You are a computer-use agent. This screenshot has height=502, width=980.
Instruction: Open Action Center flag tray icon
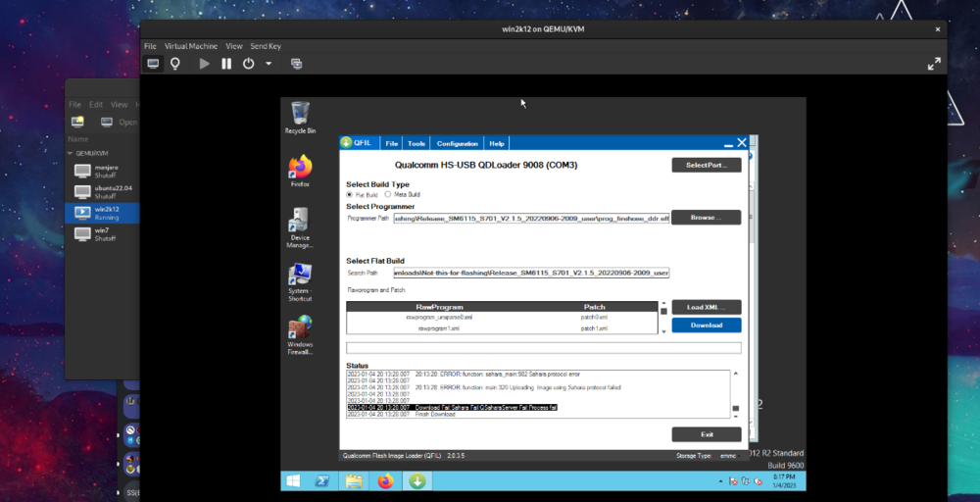[x=734, y=481]
